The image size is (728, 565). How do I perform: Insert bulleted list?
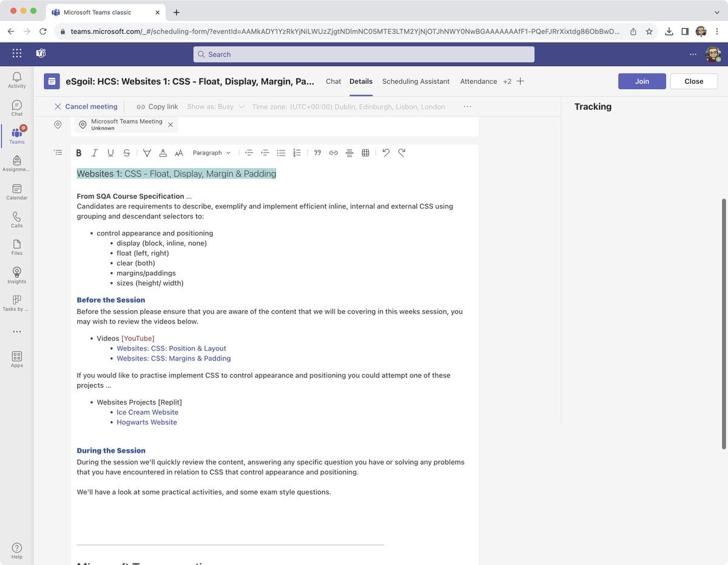281,153
